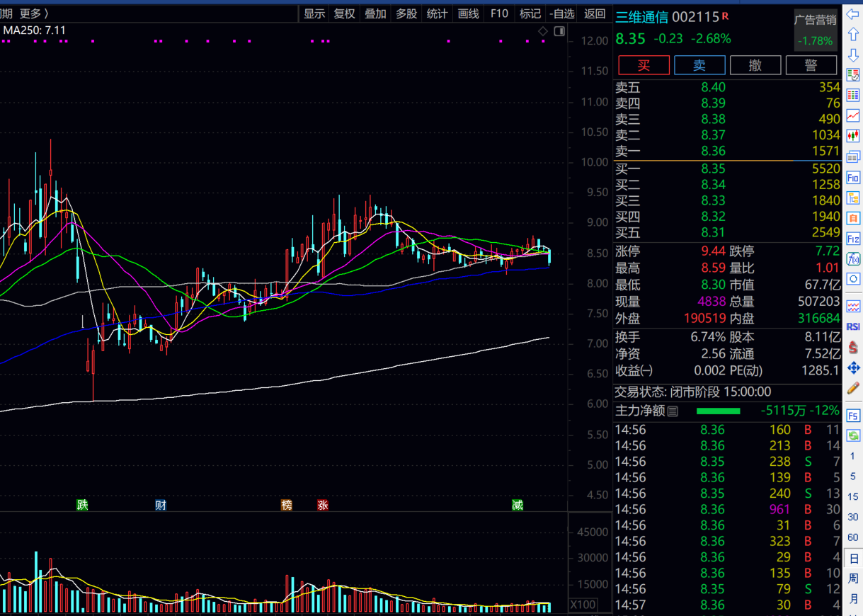Click the blue 卖 sell button
This screenshot has width=863, height=616.
coord(699,65)
